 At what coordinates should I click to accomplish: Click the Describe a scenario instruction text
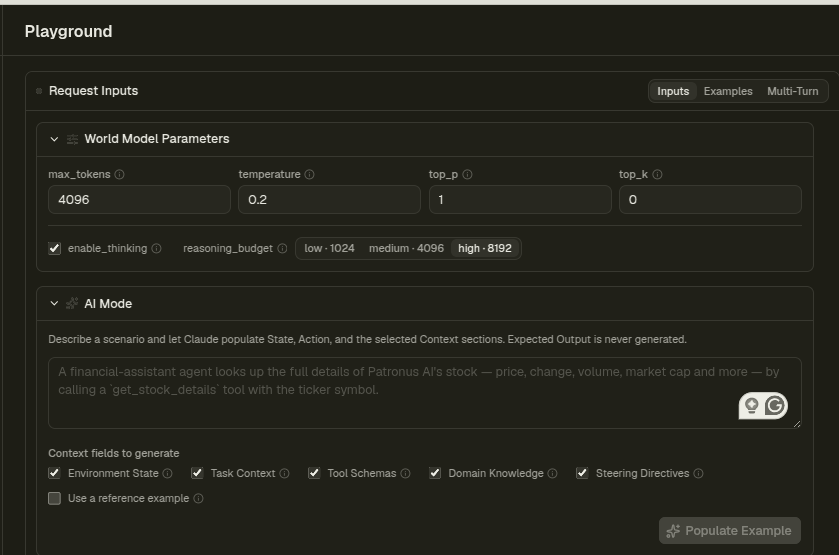pos(367,339)
